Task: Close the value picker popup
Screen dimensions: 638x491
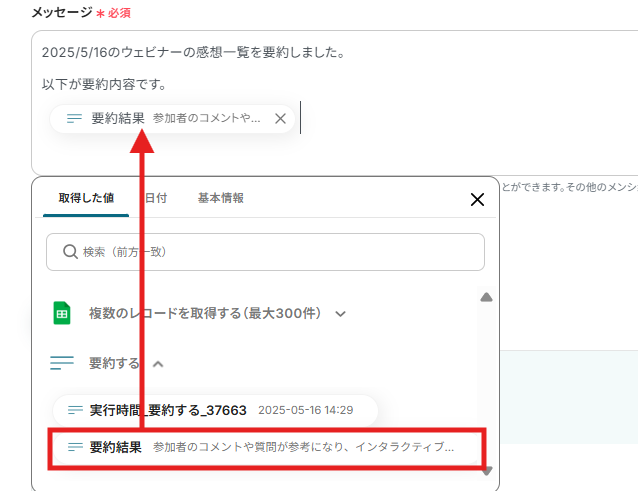Action: pyautogui.click(x=477, y=200)
